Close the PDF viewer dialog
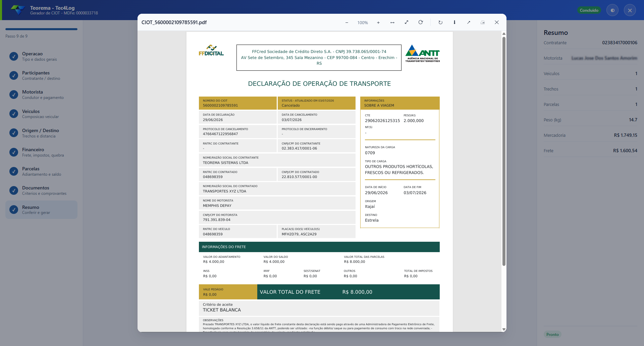Image resolution: width=644 pixels, height=346 pixels. point(497,22)
